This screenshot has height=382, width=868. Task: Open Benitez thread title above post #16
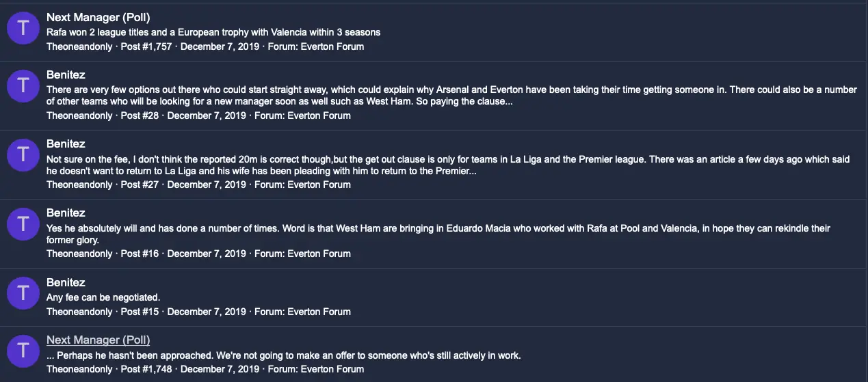point(66,213)
